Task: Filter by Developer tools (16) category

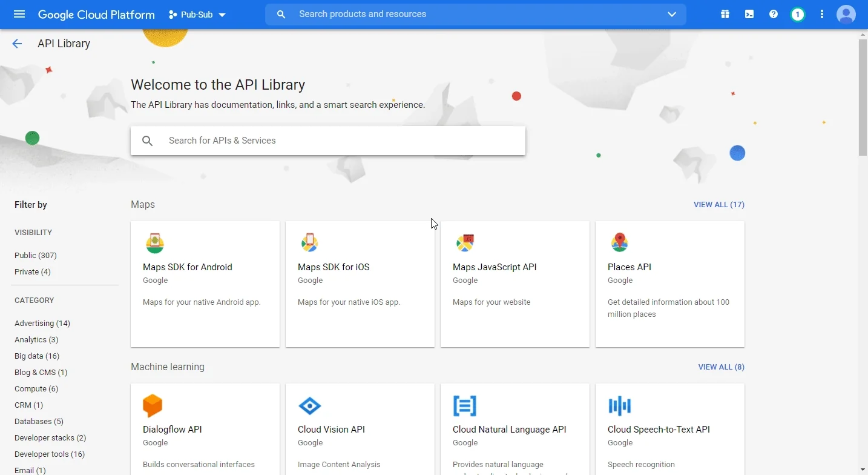Action: point(50,454)
